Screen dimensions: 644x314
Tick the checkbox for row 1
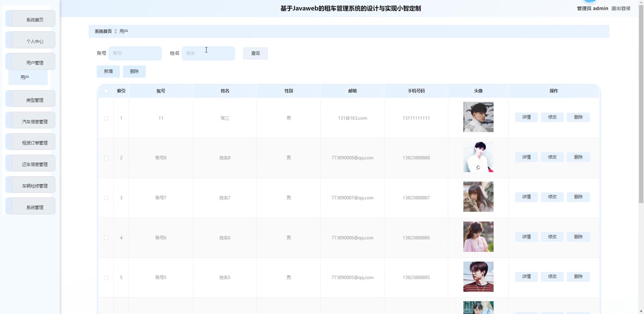[x=106, y=118]
